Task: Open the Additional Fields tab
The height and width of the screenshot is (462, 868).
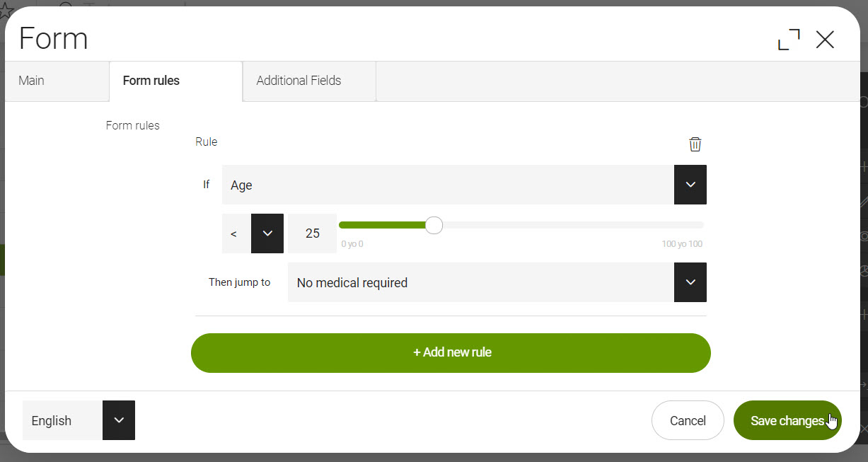Action: tap(299, 81)
